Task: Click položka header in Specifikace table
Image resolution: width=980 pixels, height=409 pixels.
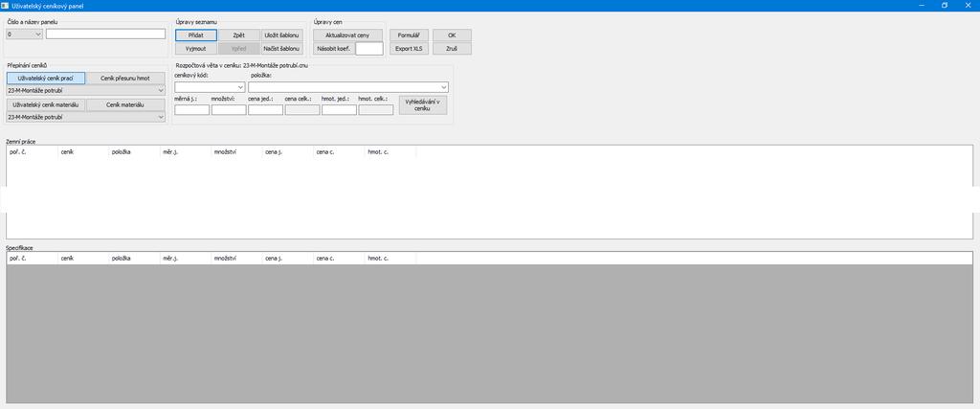Action: point(134,259)
